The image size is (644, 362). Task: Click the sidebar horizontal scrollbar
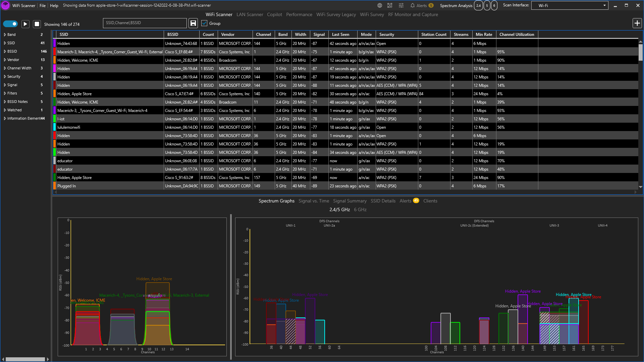[25, 359]
